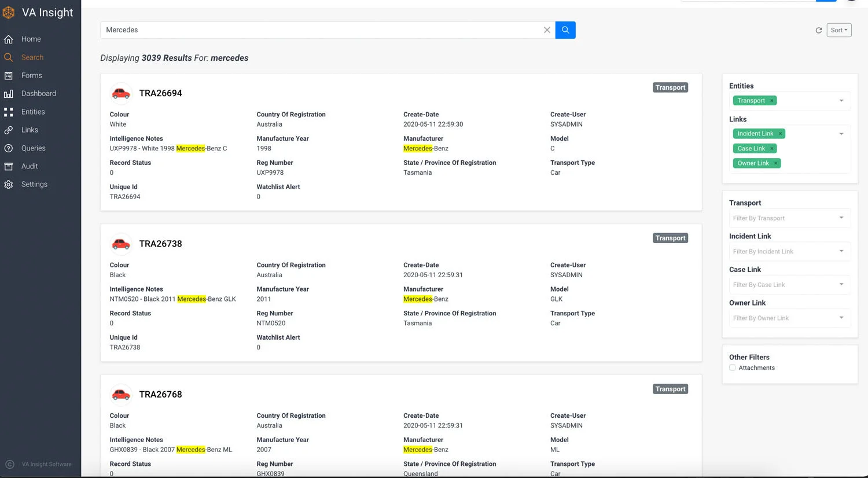Click the TRA26738 red car icon

pos(121,244)
